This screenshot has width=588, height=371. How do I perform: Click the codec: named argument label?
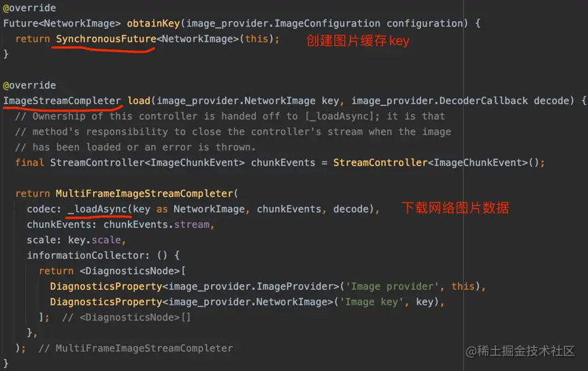(44, 209)
